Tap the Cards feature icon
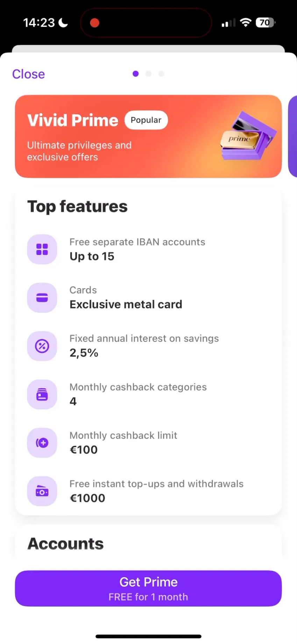The width and height of the screenshot is (297, 644). click(42, 298)
